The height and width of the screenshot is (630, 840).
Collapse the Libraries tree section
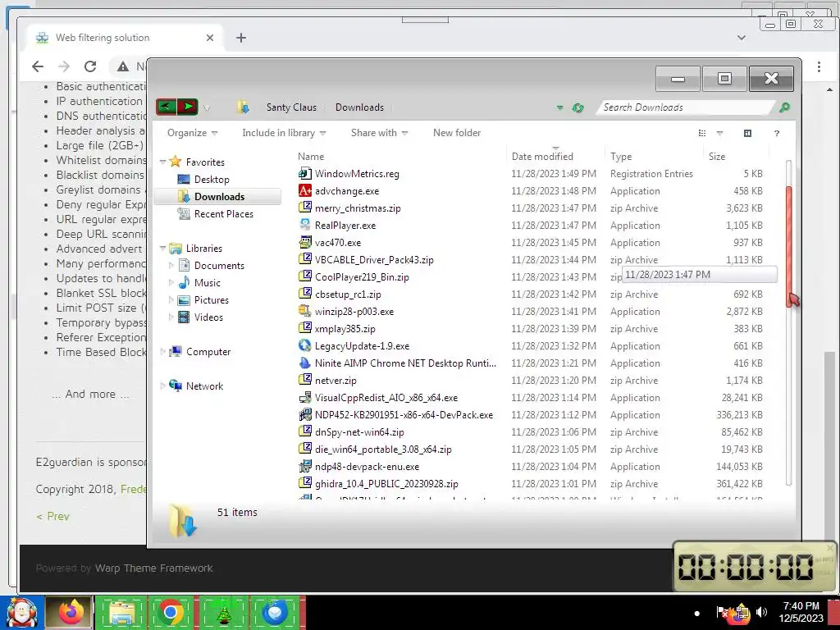163,248
